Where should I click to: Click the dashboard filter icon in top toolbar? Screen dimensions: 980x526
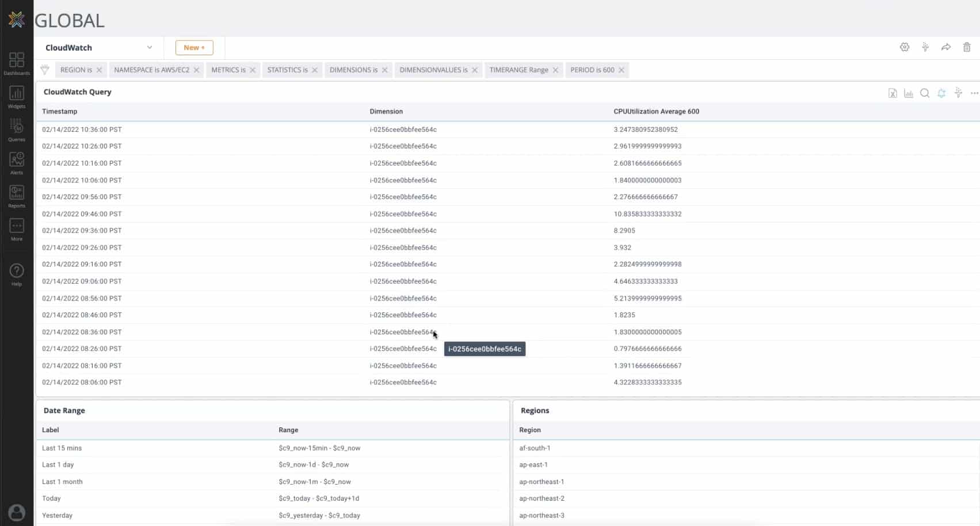tap(925, 47)
